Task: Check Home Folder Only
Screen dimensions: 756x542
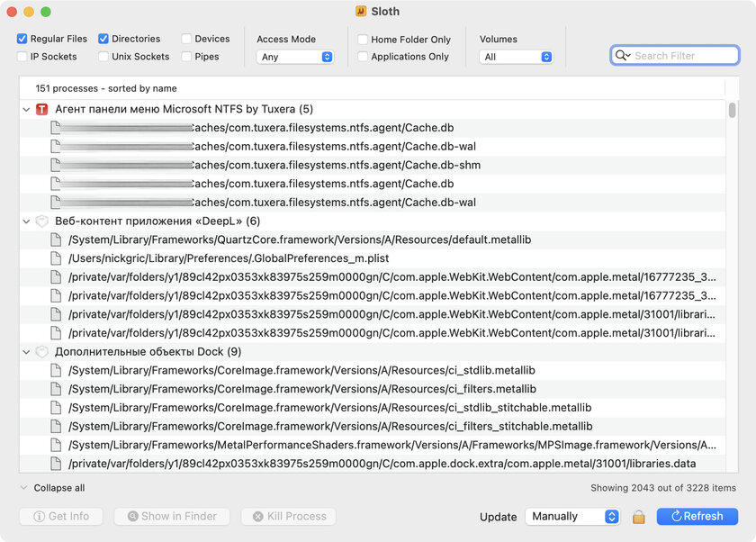Action: point(363,40)
